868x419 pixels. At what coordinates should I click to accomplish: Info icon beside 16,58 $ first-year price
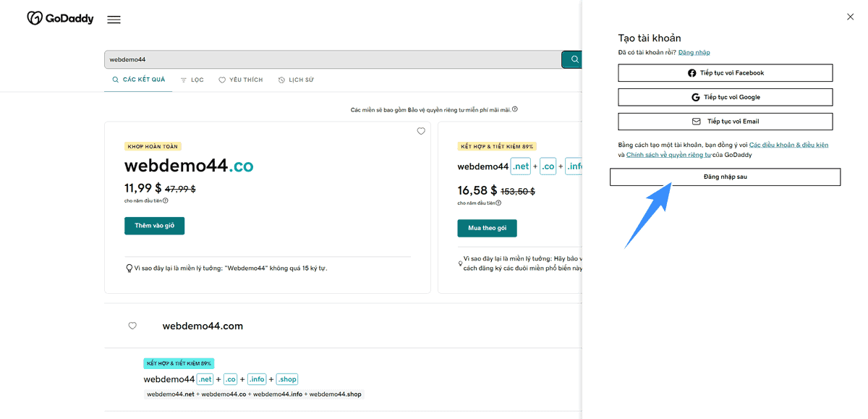498,203
